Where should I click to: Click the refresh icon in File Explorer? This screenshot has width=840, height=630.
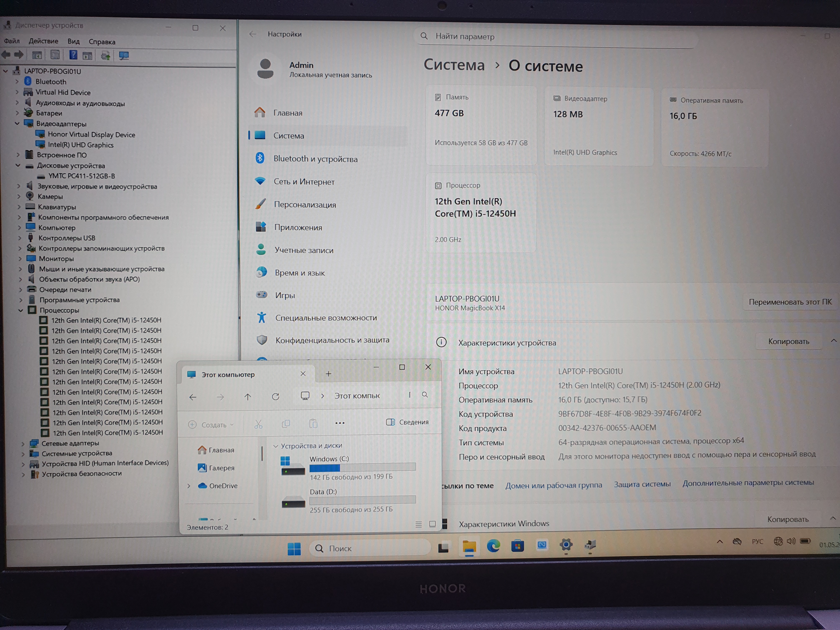[276, 396]
